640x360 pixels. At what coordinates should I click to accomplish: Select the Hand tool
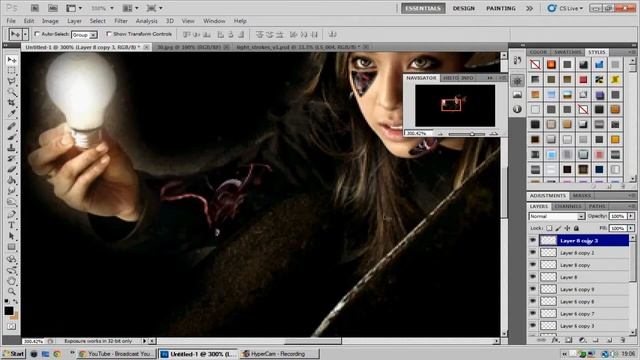click(11, 281)
